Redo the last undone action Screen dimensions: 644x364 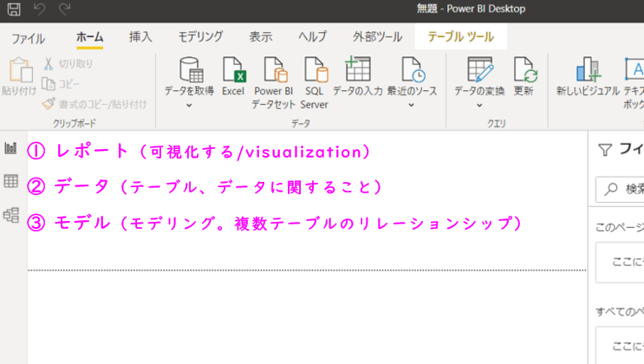[x=64, y=9]
